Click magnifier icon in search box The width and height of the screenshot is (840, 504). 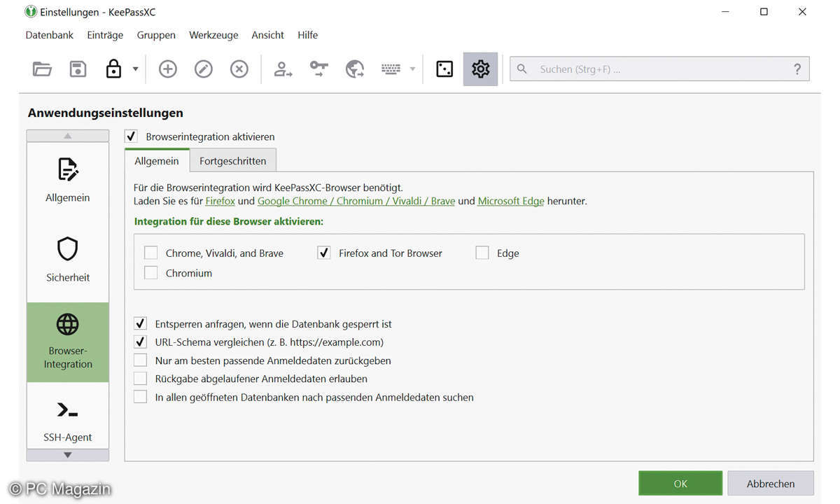522,69
